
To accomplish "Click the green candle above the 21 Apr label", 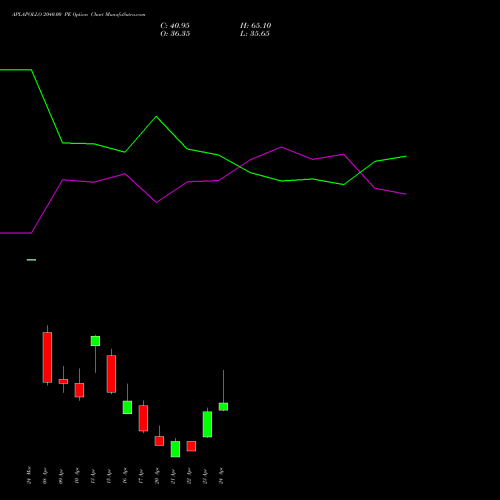I will 175,449.
